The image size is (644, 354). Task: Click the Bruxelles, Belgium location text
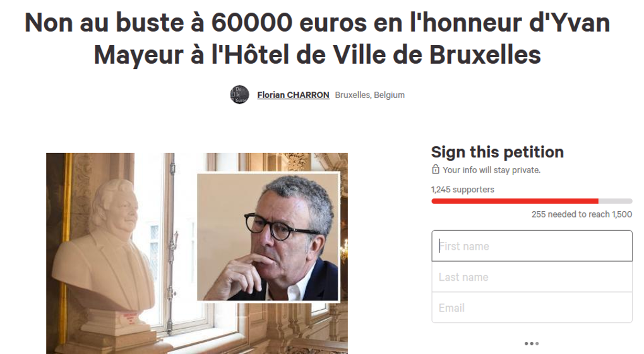pyautogui.click(x=369, y=95)
